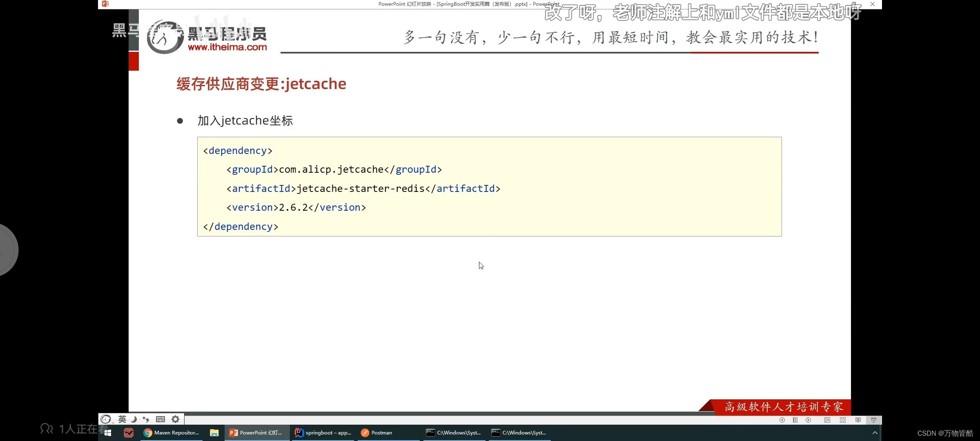Open the slide list menu icon
The height and width of the screenshot is (441, 980).
pyautogui.click(x=795, y=420)
